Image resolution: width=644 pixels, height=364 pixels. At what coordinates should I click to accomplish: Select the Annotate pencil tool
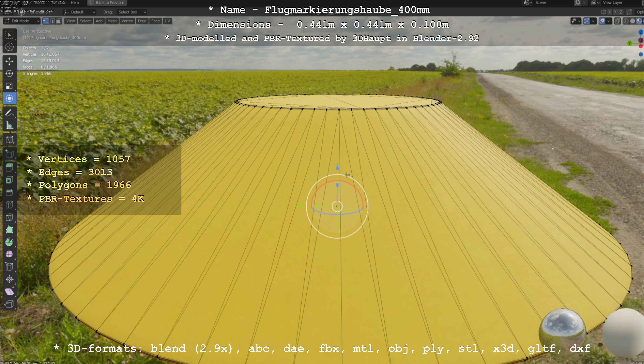9,113
